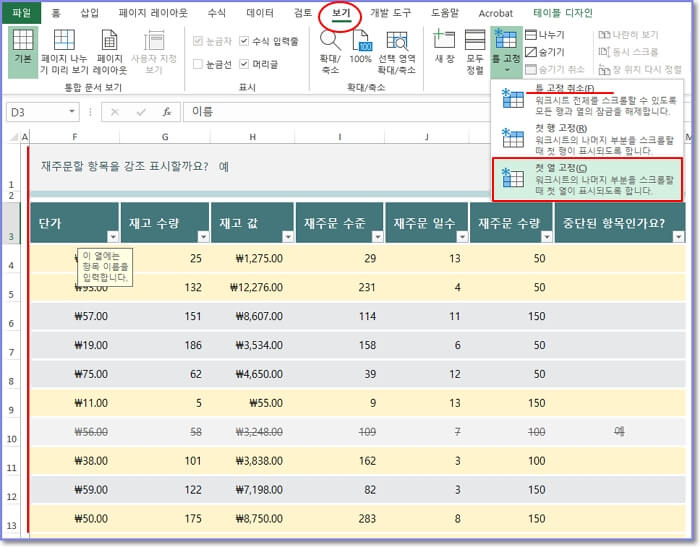Open the 재주문 수량 filter dropdown
Image resolution: width=700 pixels, height=547 pixels.
(547, 237)
